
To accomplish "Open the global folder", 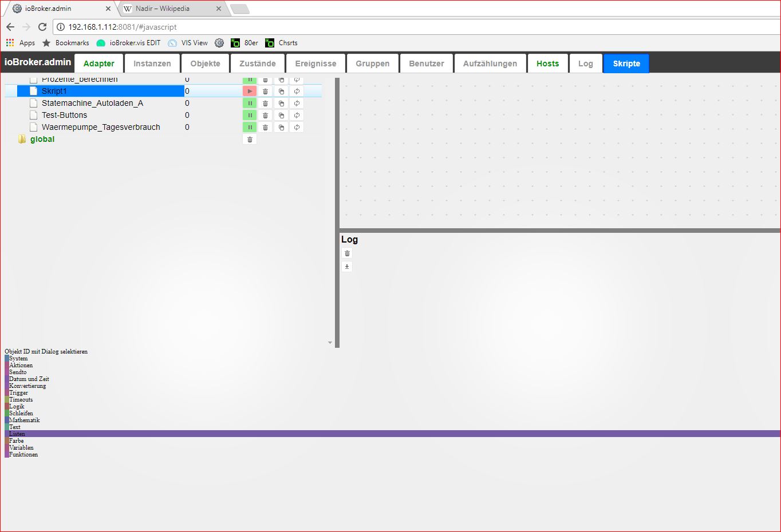I will pyautogui.click(x=42, y=139).
